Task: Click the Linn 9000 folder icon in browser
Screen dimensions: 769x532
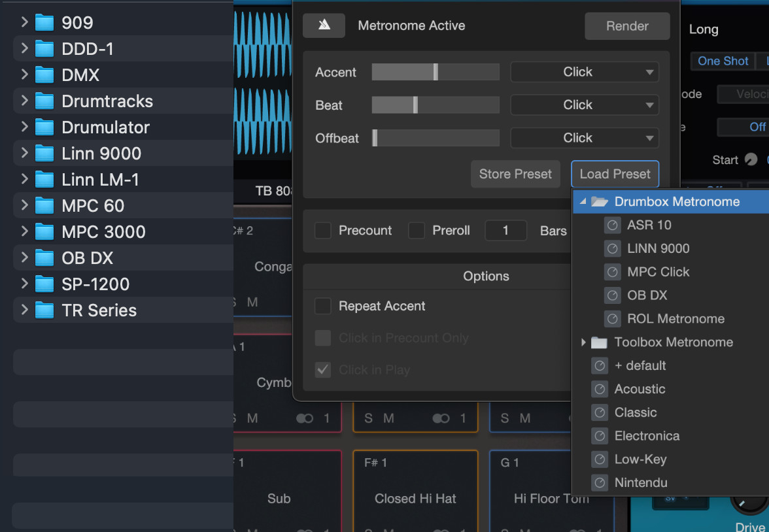Action: coord(44,154)
